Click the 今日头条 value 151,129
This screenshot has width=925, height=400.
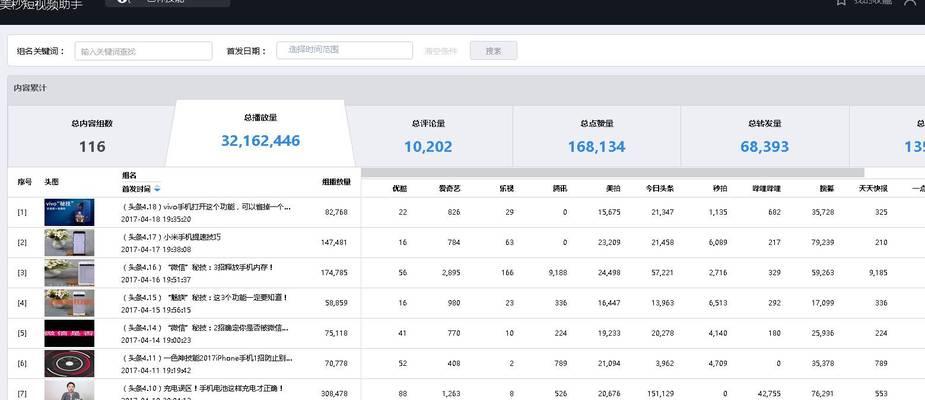[660, 394]
